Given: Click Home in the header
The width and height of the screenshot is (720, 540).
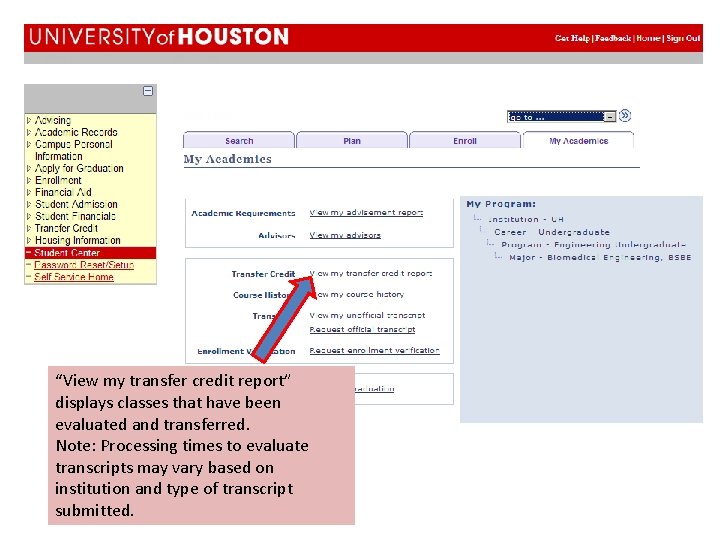Looking at the screenshot, I should [648, 38].
